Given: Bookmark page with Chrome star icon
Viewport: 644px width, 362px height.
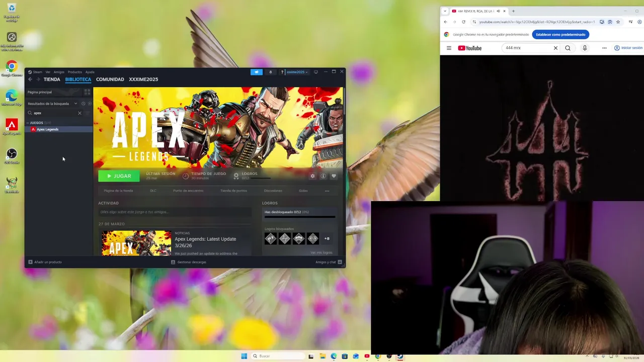Looking at the screenshot, I should pos(618,22).
